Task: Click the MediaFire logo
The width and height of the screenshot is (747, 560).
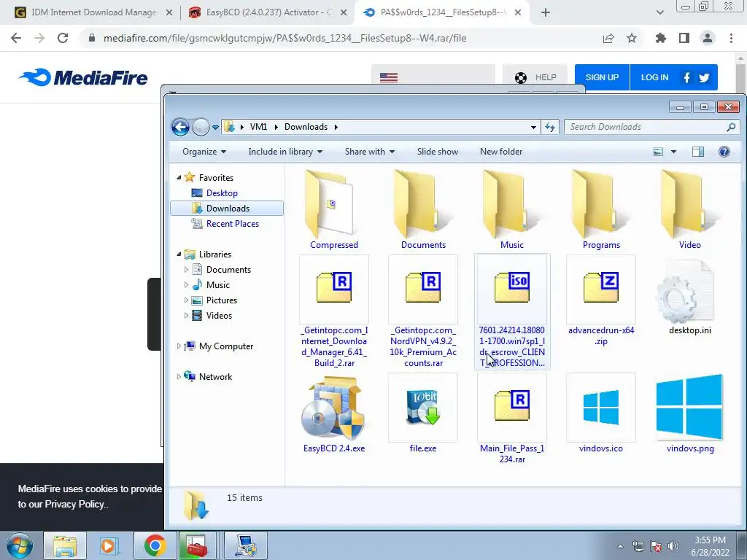Action: click(83, 77)
